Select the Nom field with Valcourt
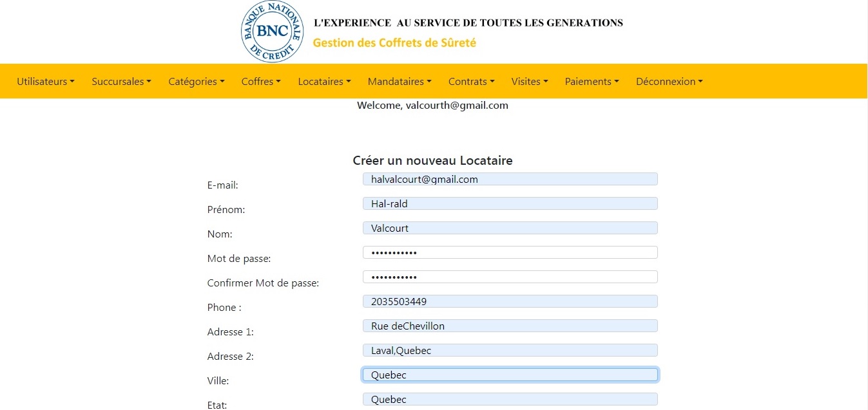 [x=510, y=228]
